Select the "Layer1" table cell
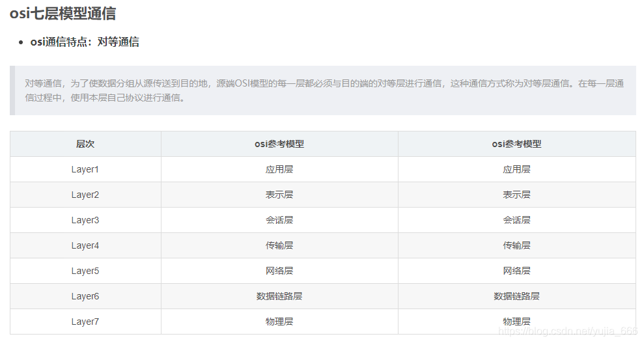 point(85,169)
